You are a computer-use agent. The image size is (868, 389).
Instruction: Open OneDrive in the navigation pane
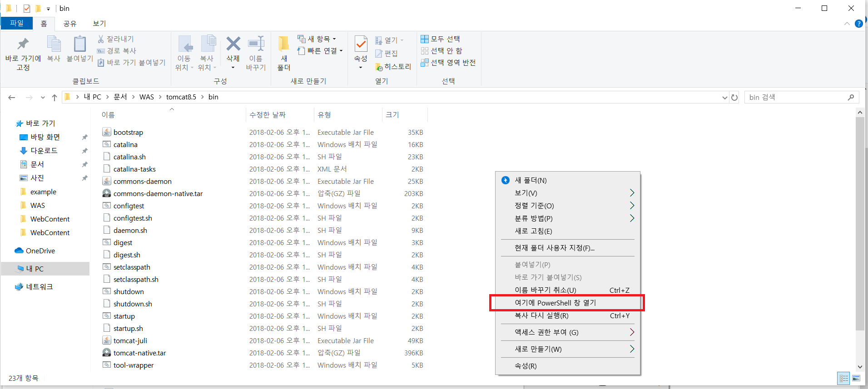40,251
